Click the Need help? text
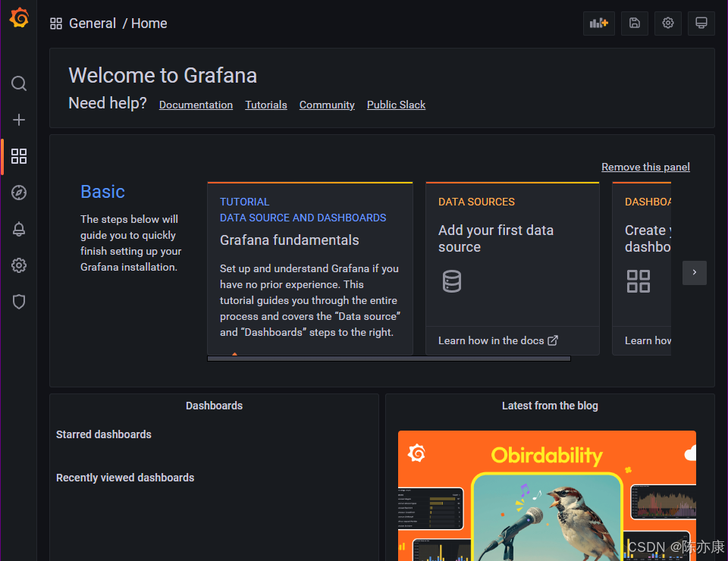Screen dimensions: 728x561 107,103
